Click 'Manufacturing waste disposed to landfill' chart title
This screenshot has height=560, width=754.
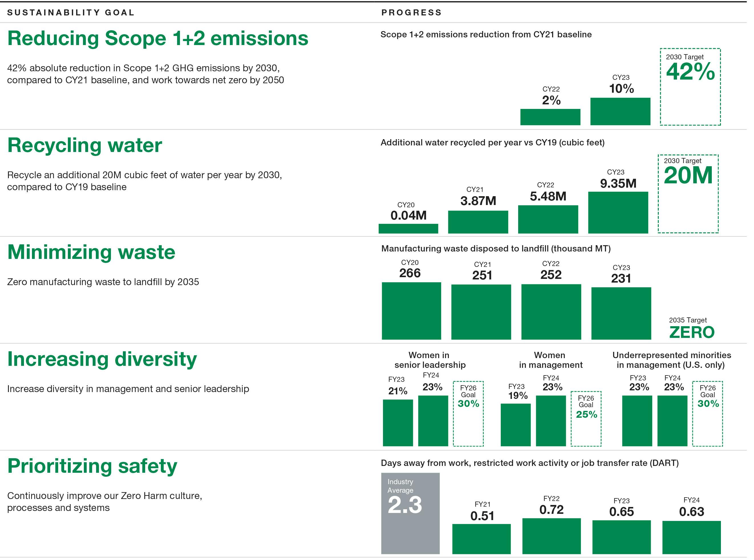click(x=496, y=249)
